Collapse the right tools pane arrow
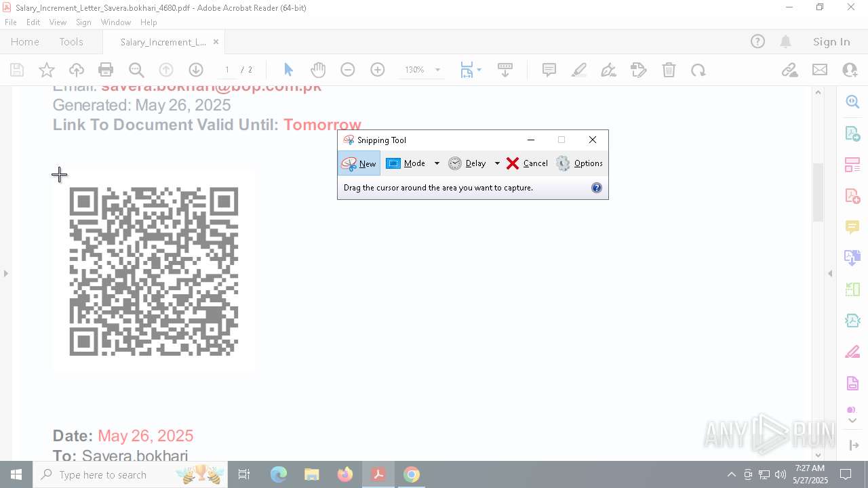868x488 pixels. (x=830, y=273)
